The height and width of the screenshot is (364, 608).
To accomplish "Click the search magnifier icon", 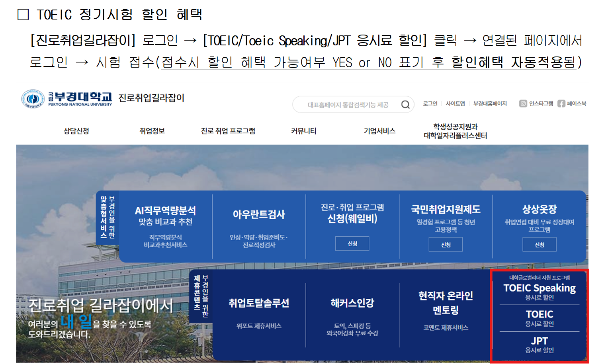I will pyautogui.click(x=405, y=105).
